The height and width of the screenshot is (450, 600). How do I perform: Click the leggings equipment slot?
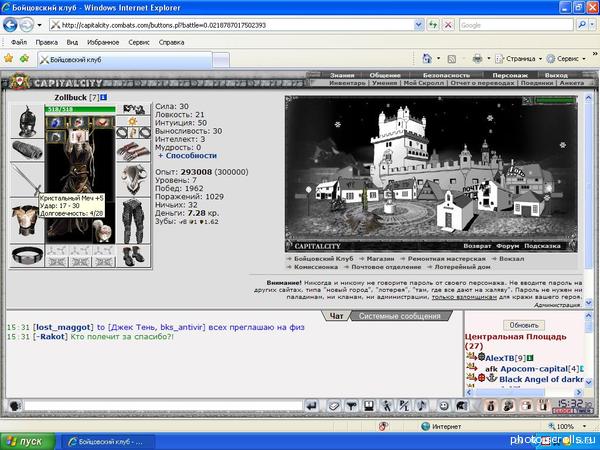pyautogui.click(x=134, y=221)
